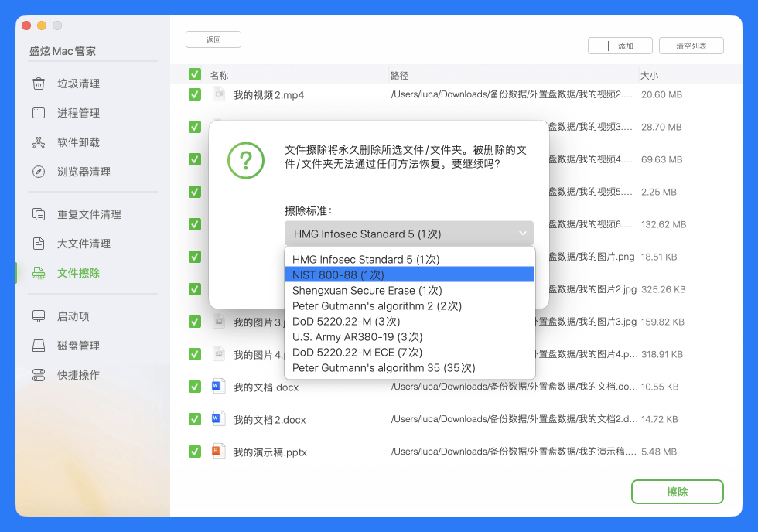The image size is (758, 532).
Task: Select NIST 800-88 erase standard
Action: tap(409, 274)
